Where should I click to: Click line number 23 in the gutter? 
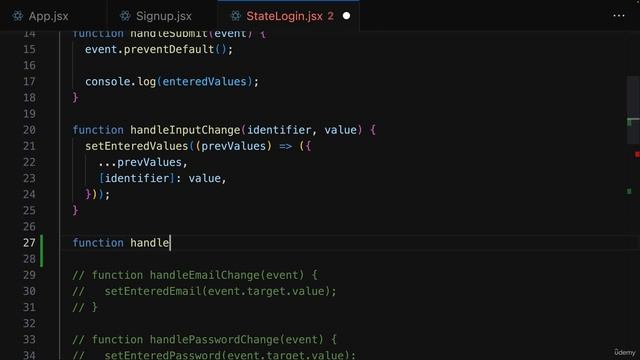coord(29,178)
